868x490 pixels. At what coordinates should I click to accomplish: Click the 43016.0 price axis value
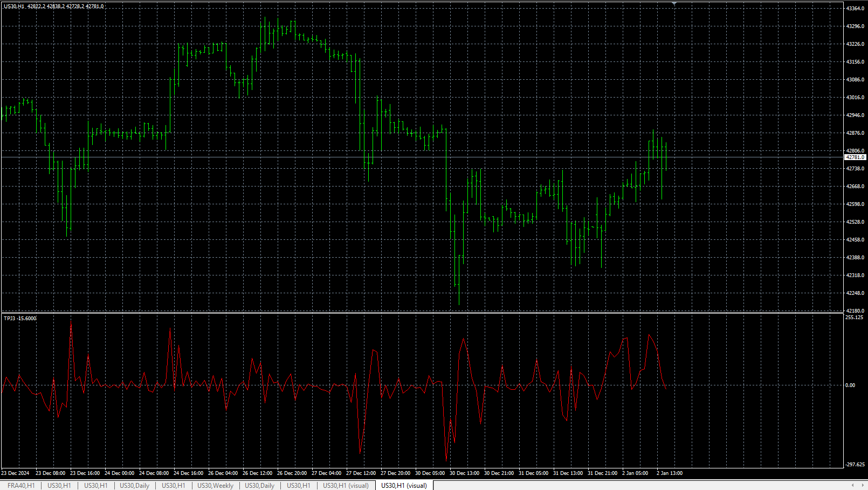(855, 98)
